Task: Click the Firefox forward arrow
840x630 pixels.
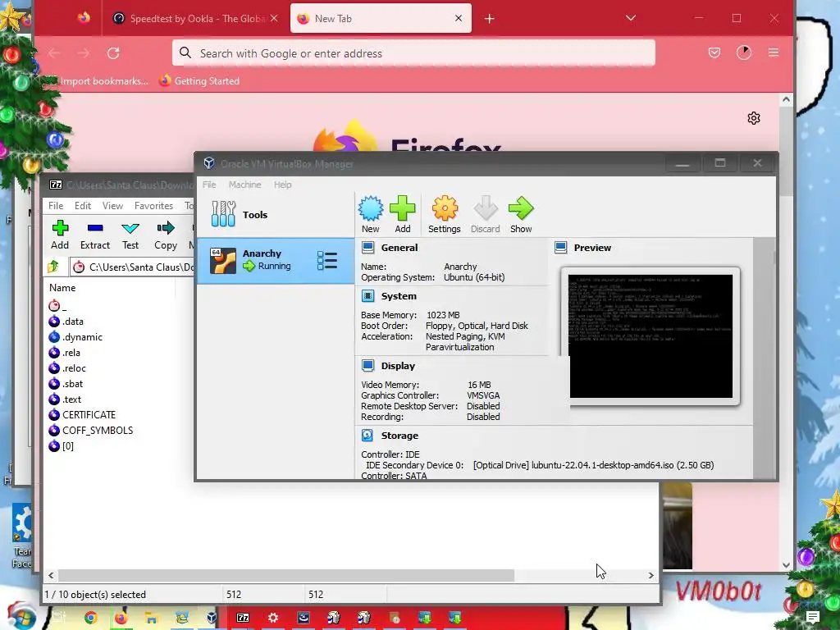Action: [x=83, y=53]
